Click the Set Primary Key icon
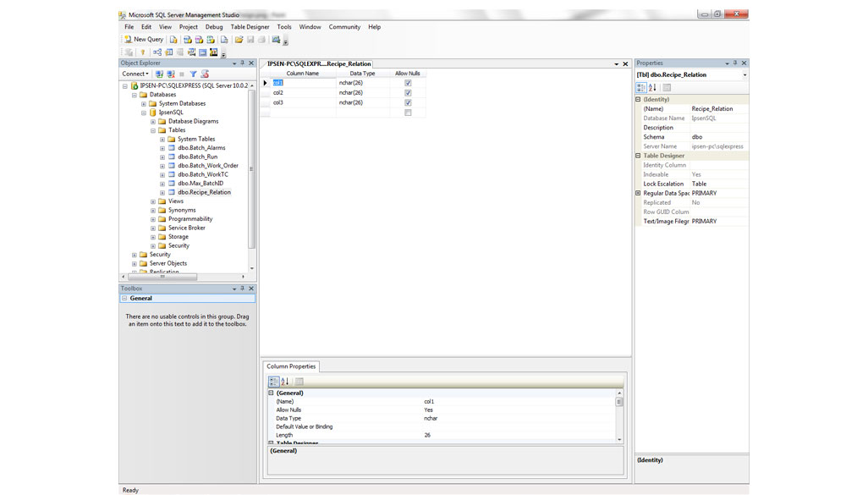 click(143, 52)
